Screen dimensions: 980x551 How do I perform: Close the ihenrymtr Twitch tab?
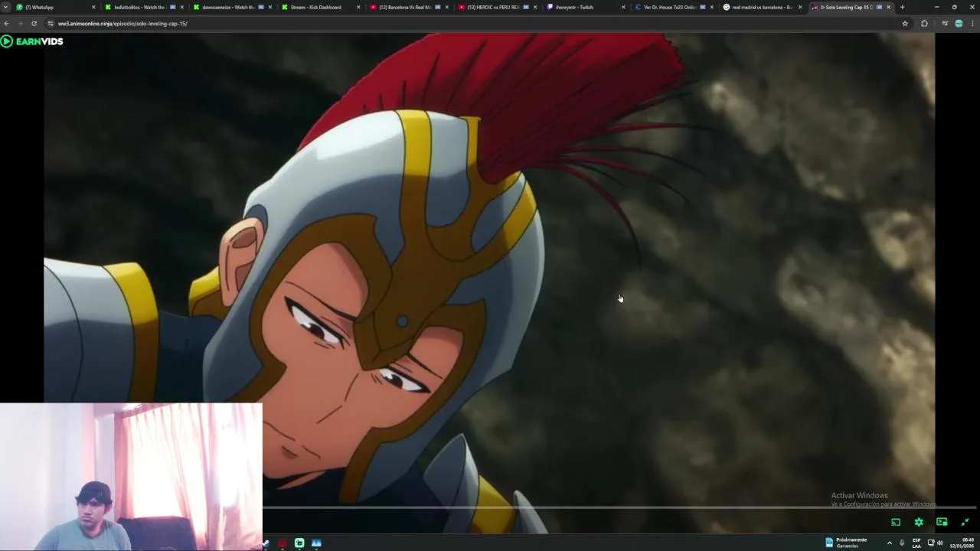point(623,7)
